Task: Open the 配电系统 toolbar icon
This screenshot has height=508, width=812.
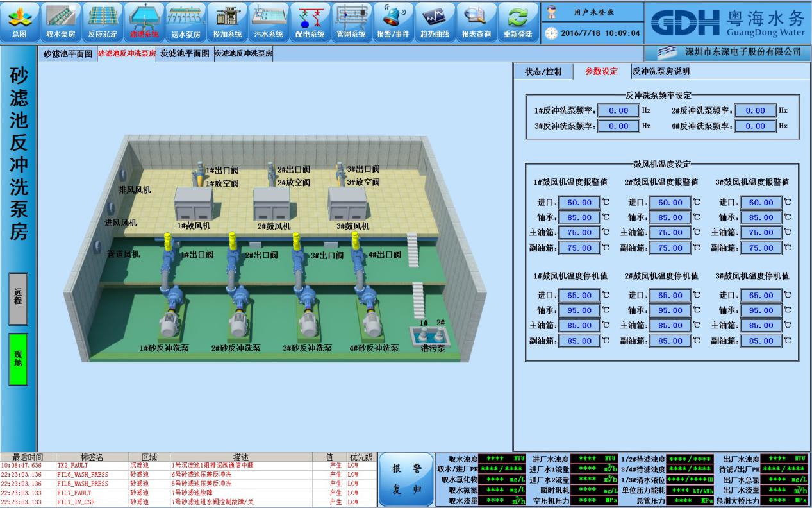Action: (310, 21)
